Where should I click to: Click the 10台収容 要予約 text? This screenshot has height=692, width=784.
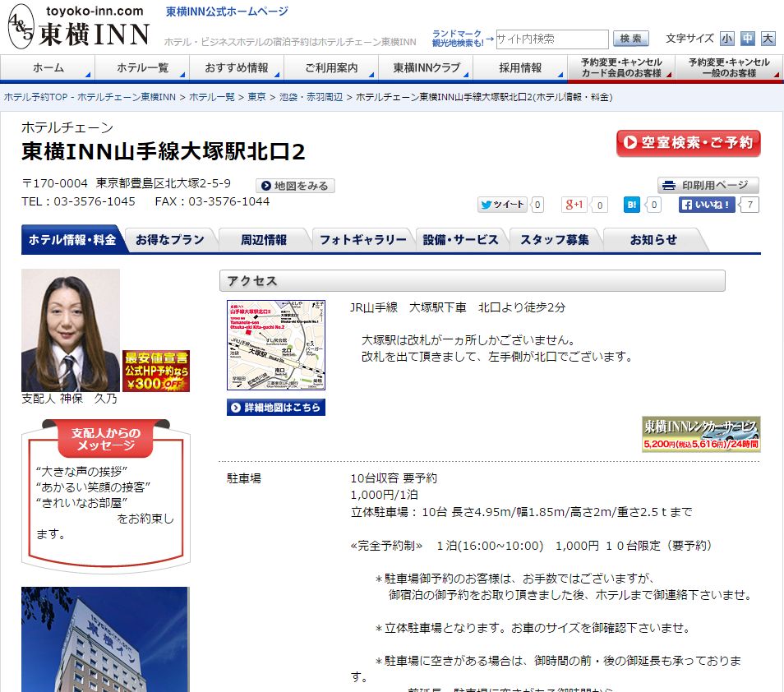pos(394,478)
